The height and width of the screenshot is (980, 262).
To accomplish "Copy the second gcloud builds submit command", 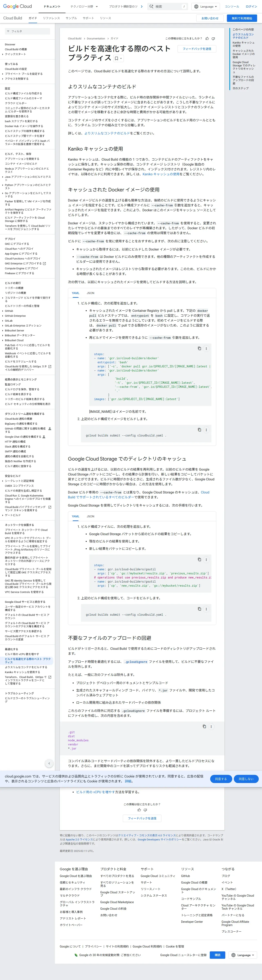I will coord(199,609).
